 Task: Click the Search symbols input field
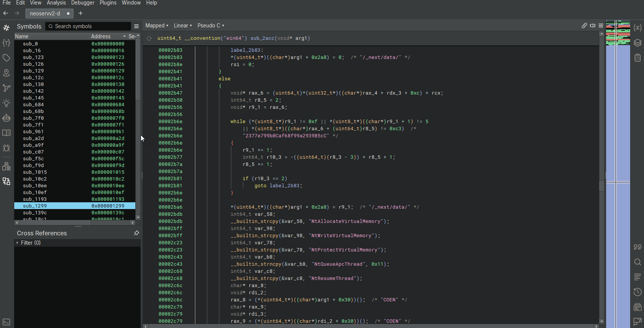88,26
